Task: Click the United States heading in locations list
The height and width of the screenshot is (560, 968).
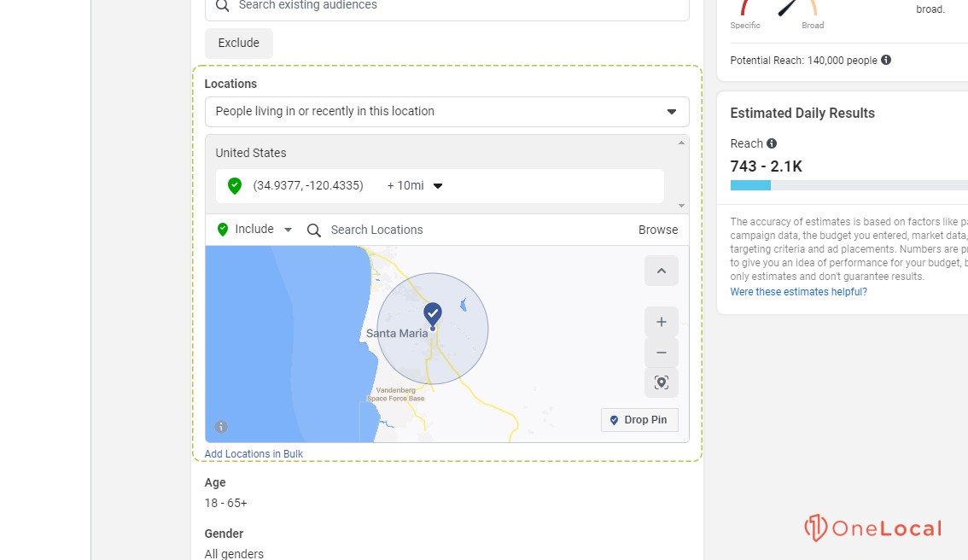Action: (251, 153)
